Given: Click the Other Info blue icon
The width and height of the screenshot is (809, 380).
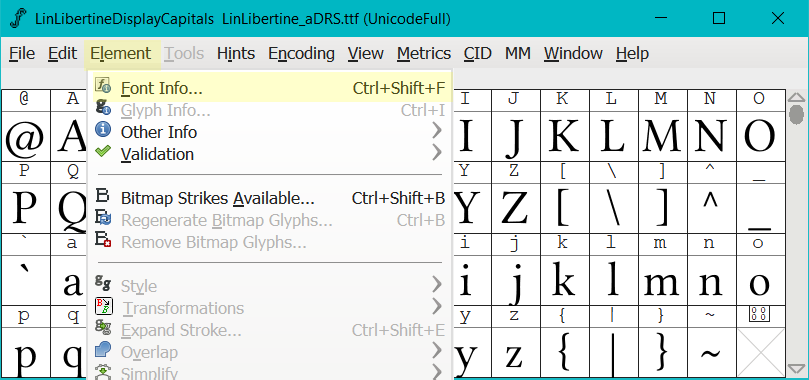Looking at the screenshot, I should (103, 130).
